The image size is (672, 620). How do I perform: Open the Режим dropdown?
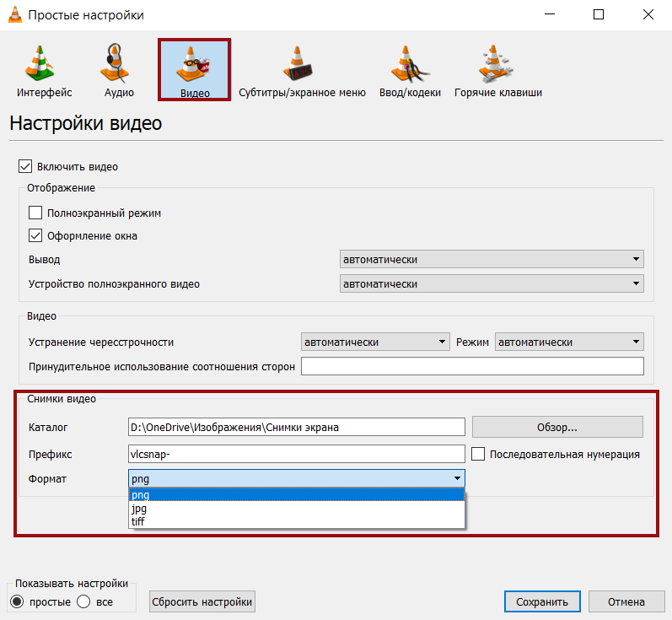tap(569, 342)
